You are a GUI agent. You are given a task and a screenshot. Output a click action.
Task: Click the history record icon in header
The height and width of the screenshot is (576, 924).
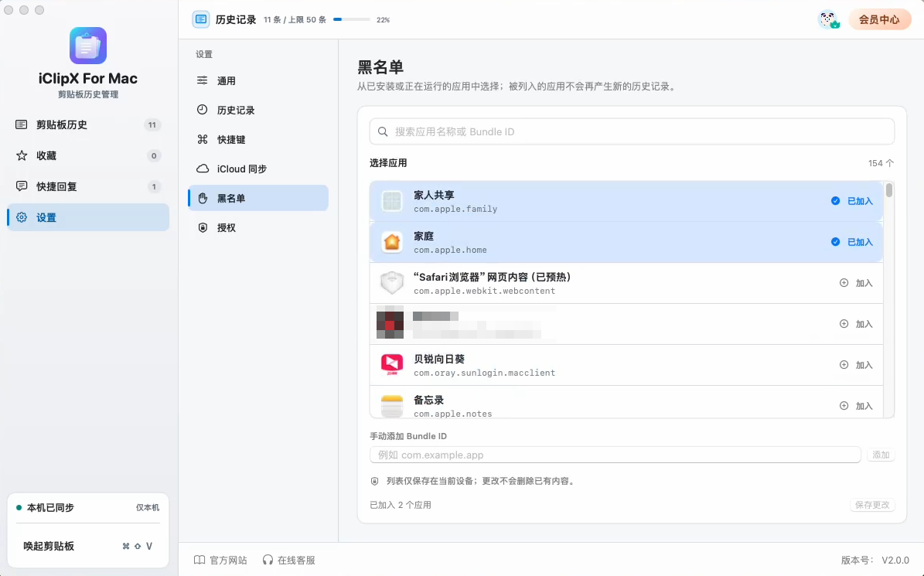tap(201, 19)
